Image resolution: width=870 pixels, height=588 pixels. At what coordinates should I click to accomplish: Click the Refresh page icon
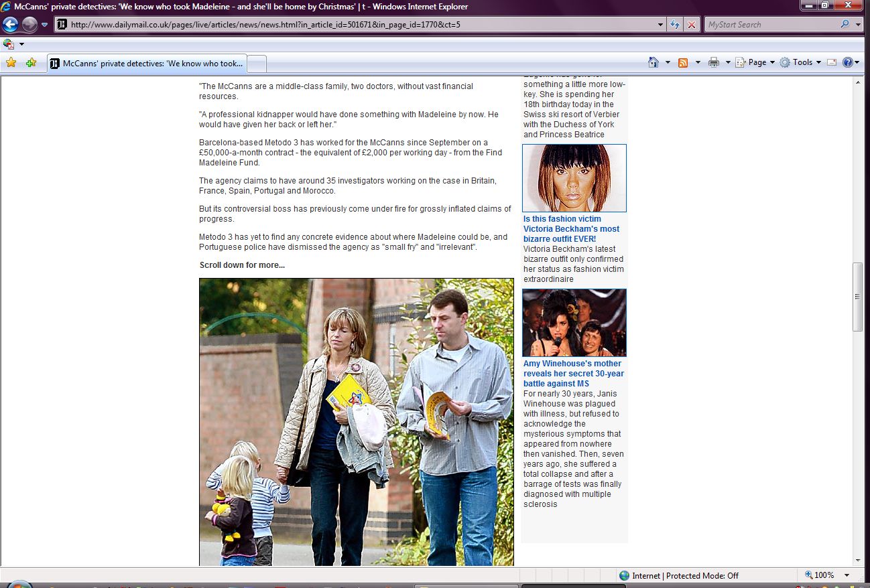(676, 25)
